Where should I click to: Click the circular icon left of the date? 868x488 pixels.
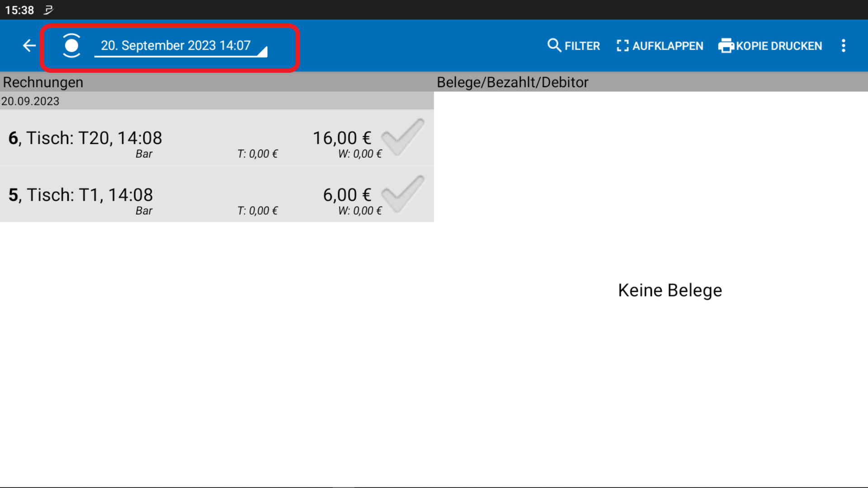point(71,46)
